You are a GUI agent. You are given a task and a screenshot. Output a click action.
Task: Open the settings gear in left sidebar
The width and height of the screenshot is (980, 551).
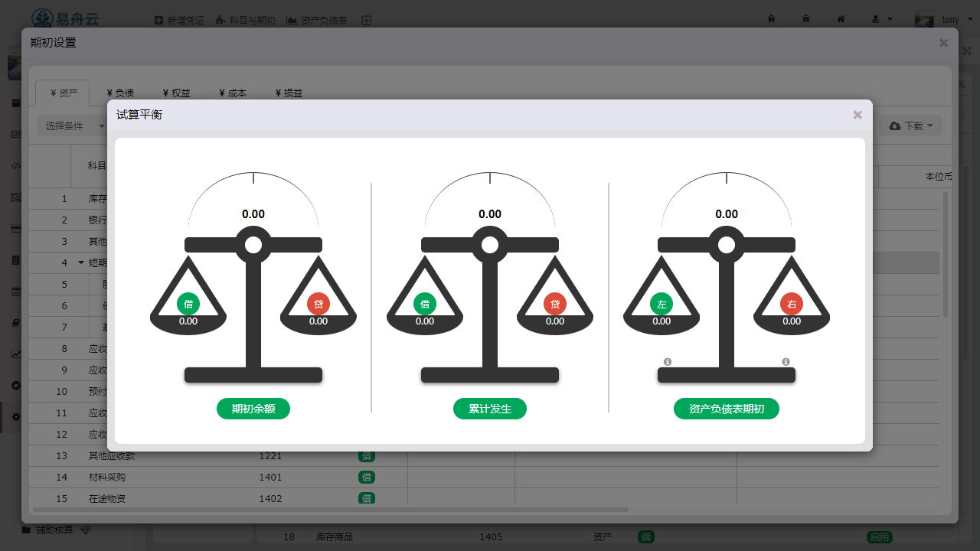coord(15,417)
